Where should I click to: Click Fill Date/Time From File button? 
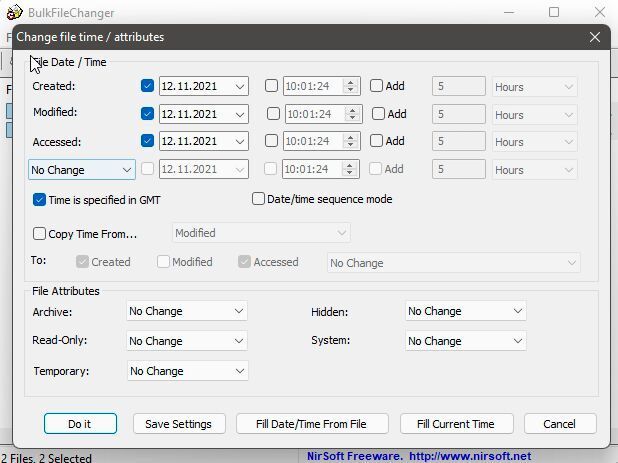pos(311,424)
